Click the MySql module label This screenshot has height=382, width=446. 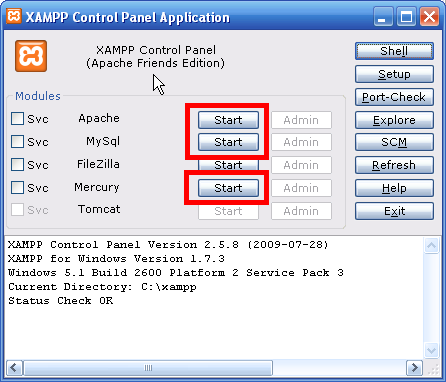(x=103, y=141)
